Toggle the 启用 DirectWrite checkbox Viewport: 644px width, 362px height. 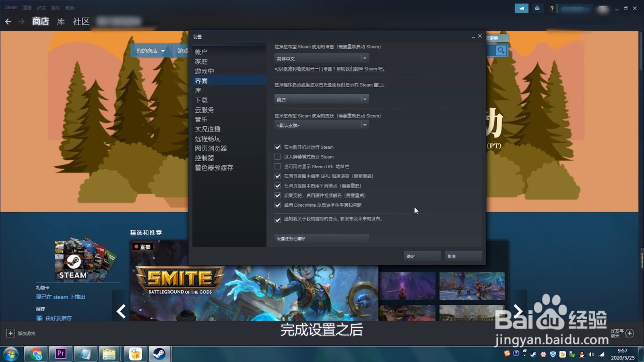pos(278,205)
